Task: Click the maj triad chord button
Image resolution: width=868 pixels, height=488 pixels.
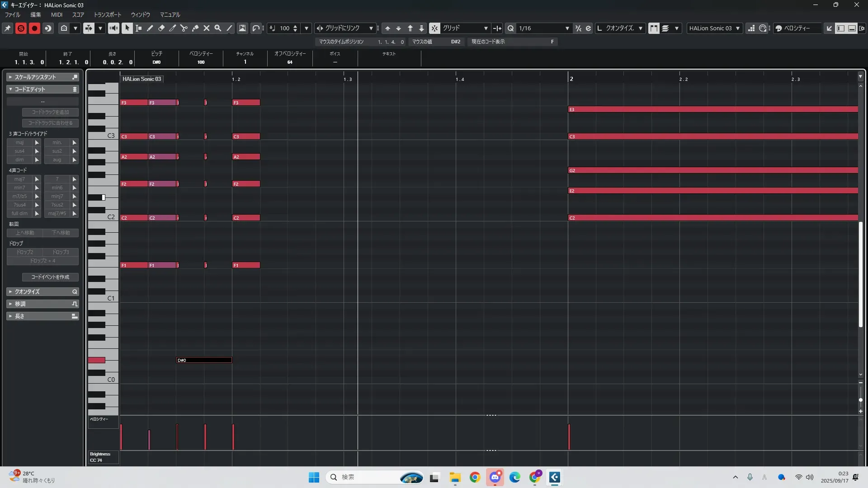Action: (x=19, y=142)
